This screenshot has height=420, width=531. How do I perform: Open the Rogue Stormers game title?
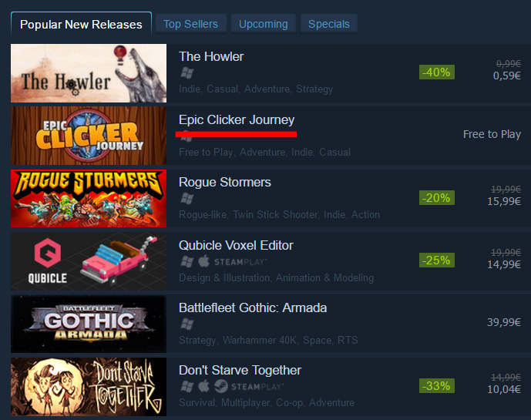(225, 182)
